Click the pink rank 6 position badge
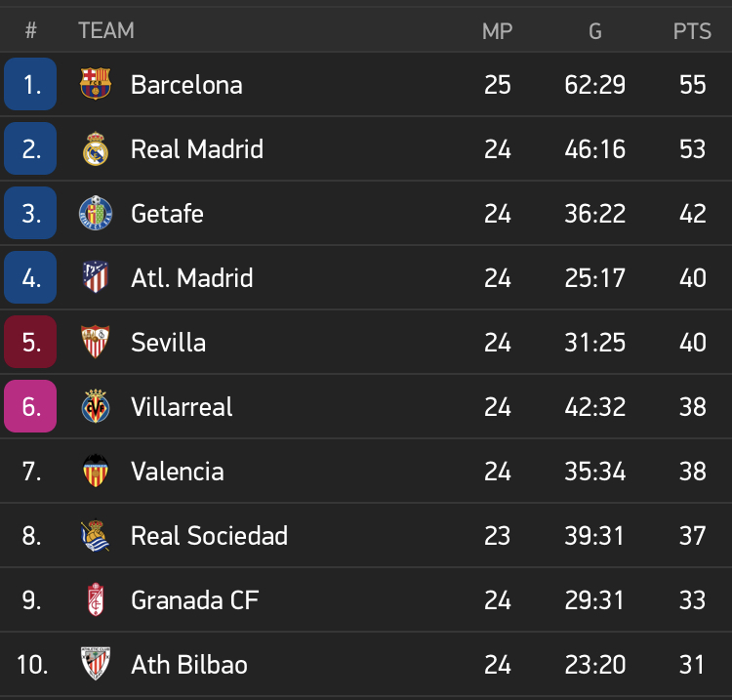The image size is (732, 700). point(30,406)
